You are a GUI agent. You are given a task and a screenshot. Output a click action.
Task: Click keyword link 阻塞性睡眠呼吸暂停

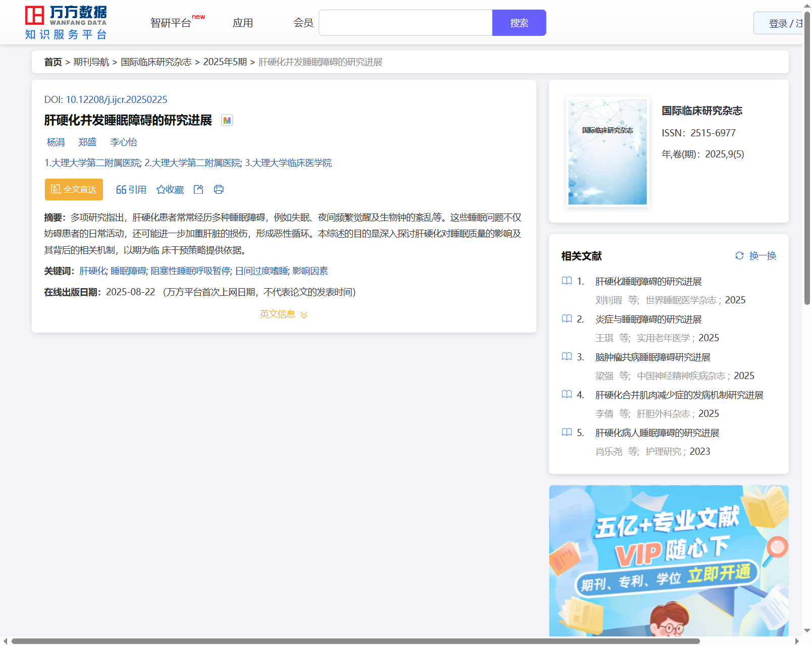tap(190, 271)
